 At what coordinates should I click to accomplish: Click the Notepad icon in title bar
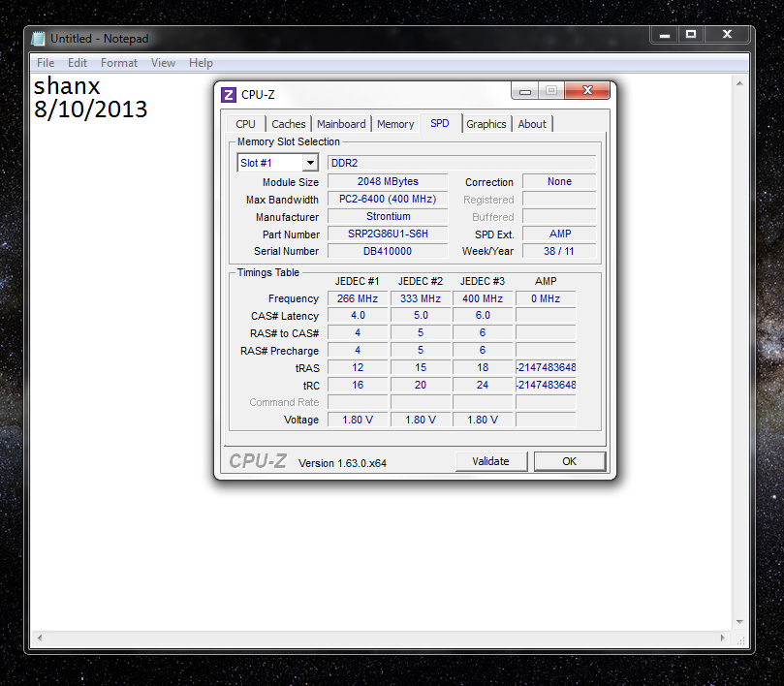click(38, 39)
